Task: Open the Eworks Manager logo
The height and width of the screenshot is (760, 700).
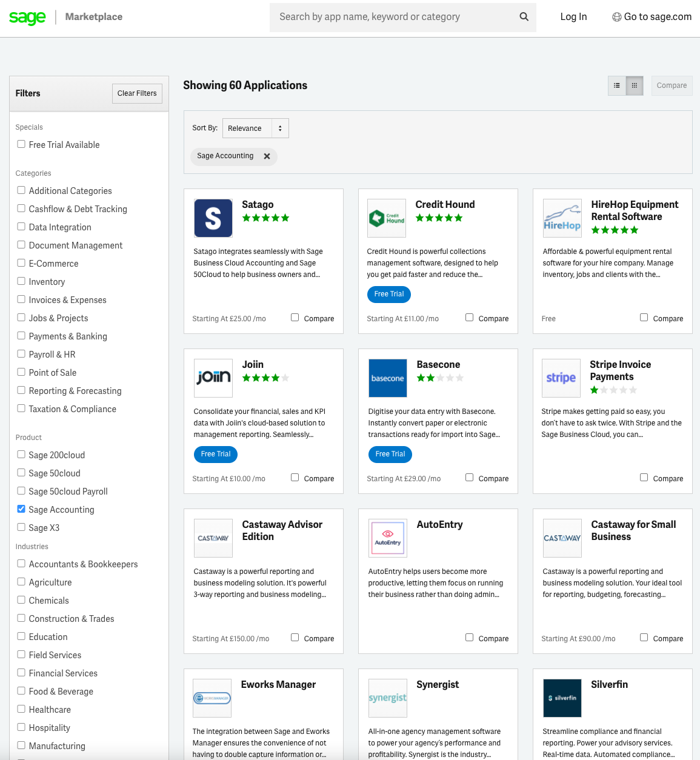Action: pos(212,698)
